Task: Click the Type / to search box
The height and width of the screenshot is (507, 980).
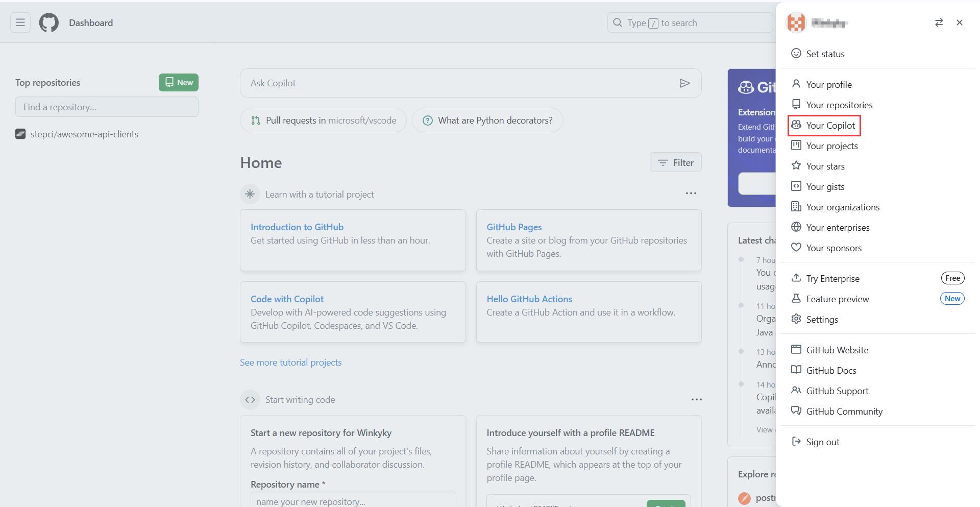Action: pos(690,22)
